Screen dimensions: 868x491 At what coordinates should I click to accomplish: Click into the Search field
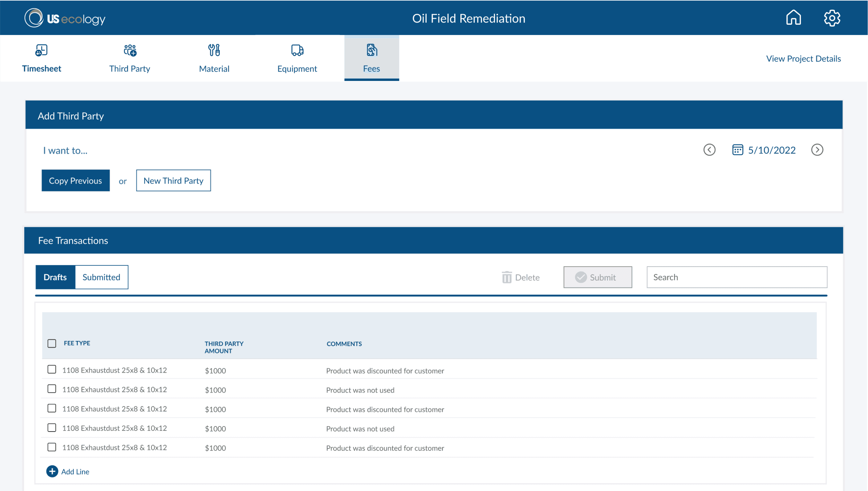click(x=737, y=277)
